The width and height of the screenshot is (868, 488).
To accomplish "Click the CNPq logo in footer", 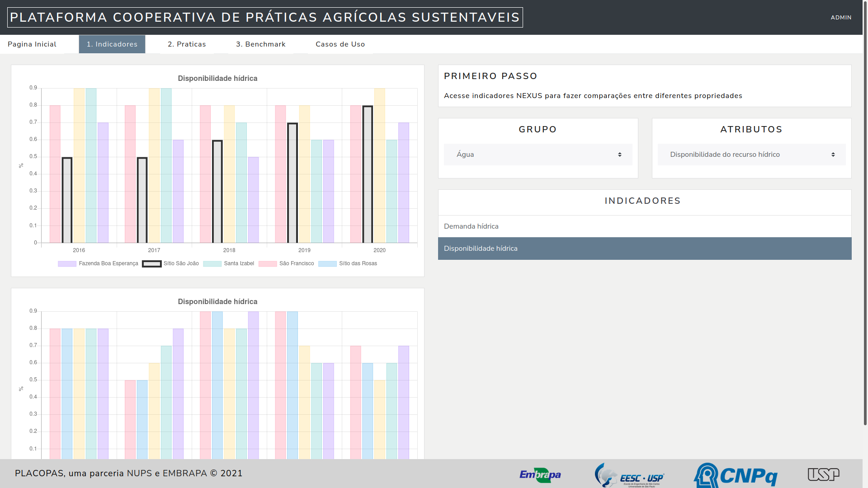I will pos(736,475).
